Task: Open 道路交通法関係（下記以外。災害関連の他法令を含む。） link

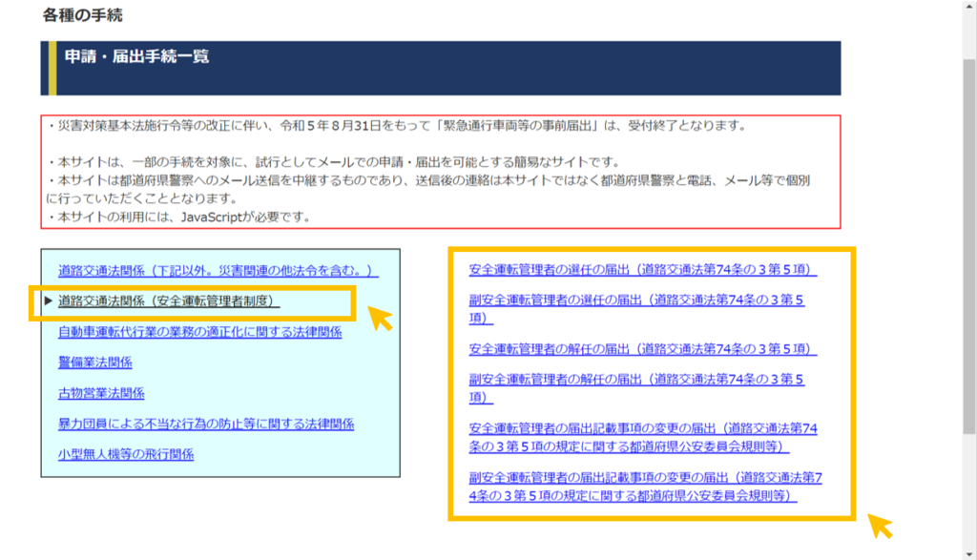Action: pos(218,270)
